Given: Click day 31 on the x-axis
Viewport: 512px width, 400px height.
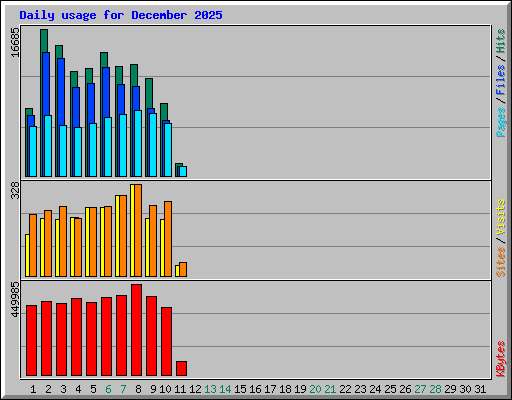Looking at the screenshot, I should pyautogui.click(x=480, y=389).
